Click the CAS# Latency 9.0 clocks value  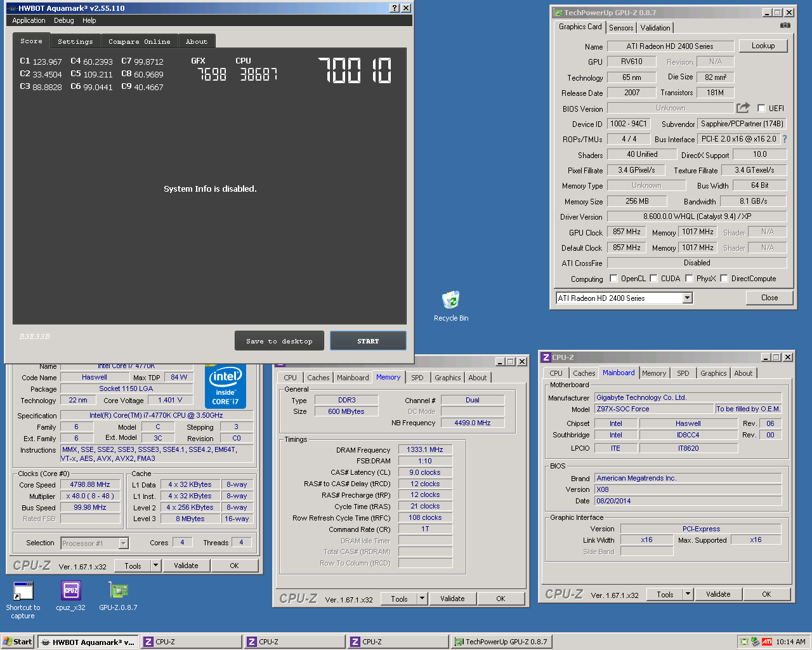click(x=425, y=472)
